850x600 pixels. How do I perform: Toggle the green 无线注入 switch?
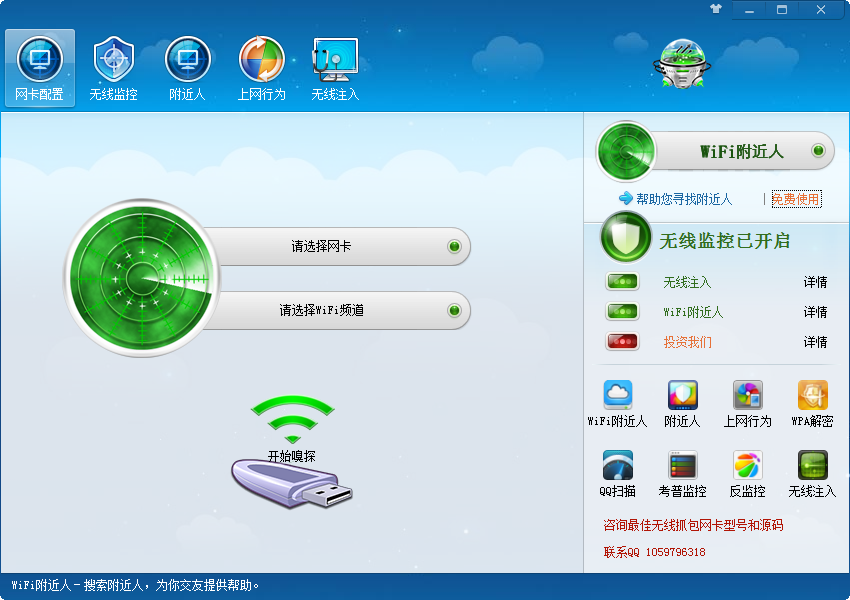622,281
